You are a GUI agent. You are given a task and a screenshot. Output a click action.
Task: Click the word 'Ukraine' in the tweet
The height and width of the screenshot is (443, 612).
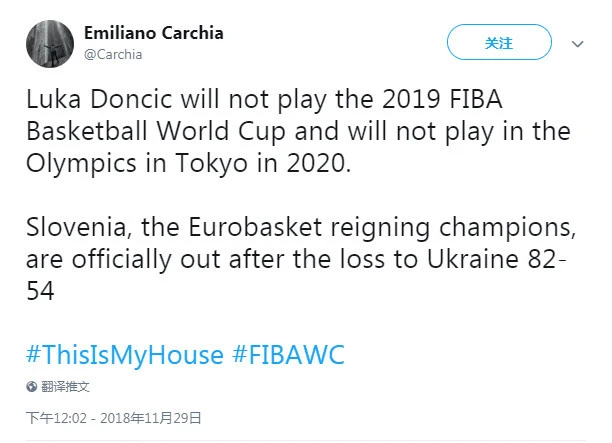click(473, 258)
